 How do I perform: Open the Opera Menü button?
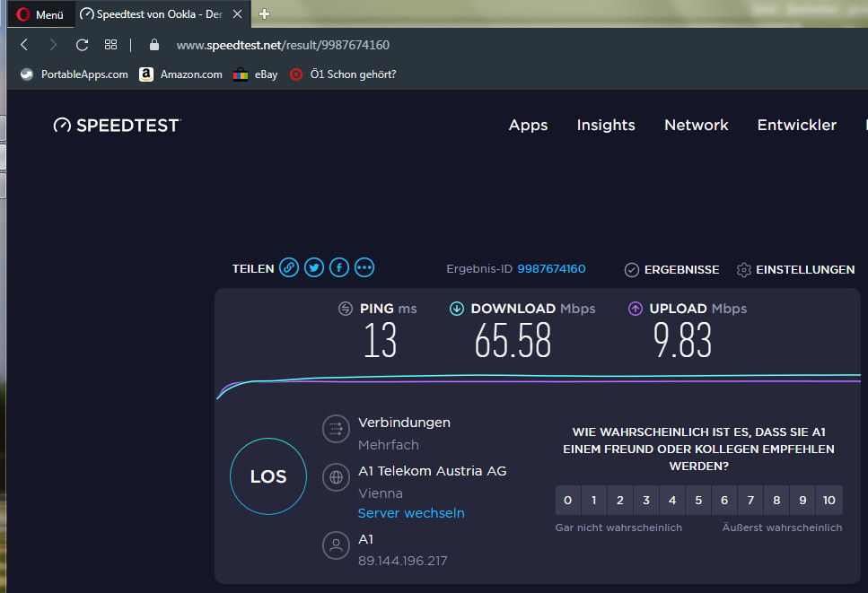point(41,14)
